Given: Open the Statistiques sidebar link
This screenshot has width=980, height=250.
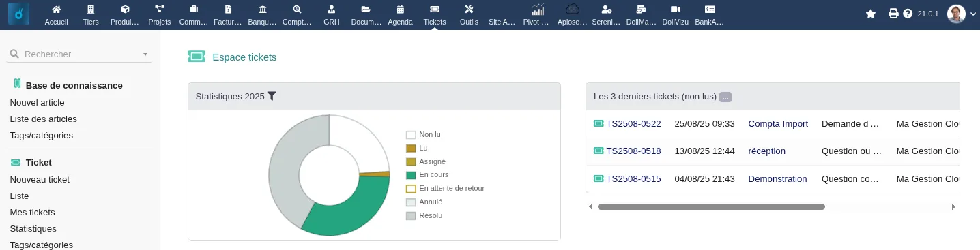Looking at the screenshot, I should 33,228.
